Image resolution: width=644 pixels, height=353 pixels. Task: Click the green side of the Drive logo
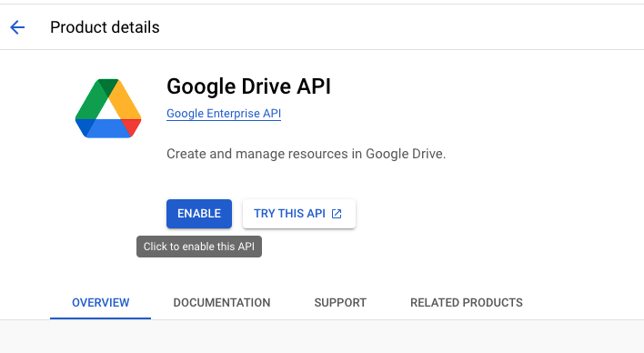[89, 101]
